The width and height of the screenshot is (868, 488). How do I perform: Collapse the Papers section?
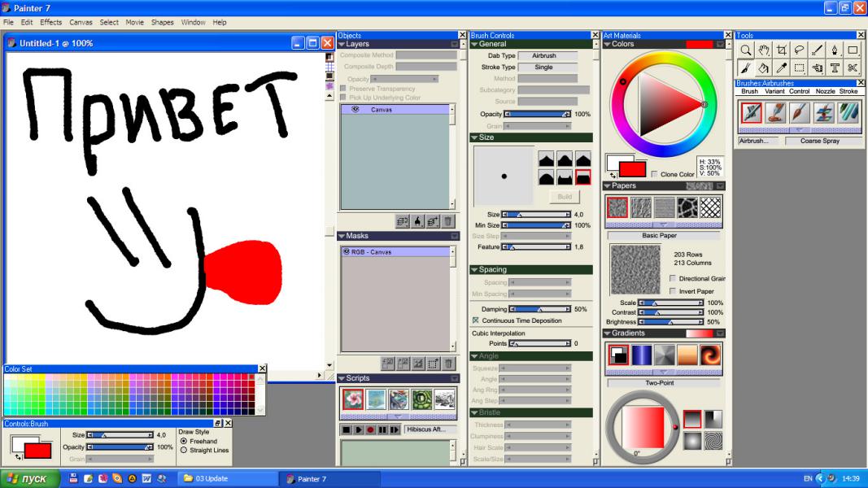[607, 186]
